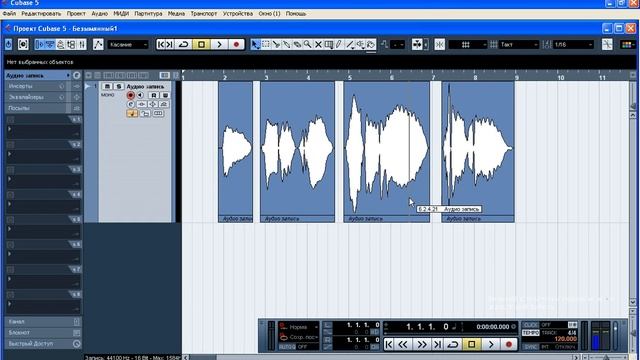640x360 pixels.
Task: Click transport panel Rewind button
Action: pyautogui.click(x=403, y=345)
